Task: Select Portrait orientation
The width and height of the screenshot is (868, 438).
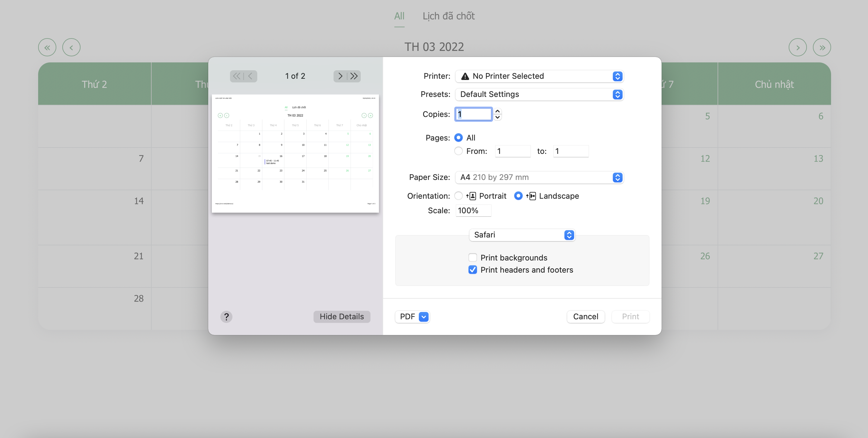Action: [458, 196]
